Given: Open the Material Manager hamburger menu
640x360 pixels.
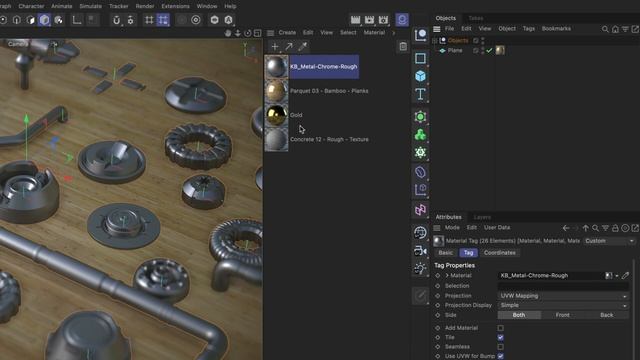Looking at the screenshot, I should click(270, 33).
